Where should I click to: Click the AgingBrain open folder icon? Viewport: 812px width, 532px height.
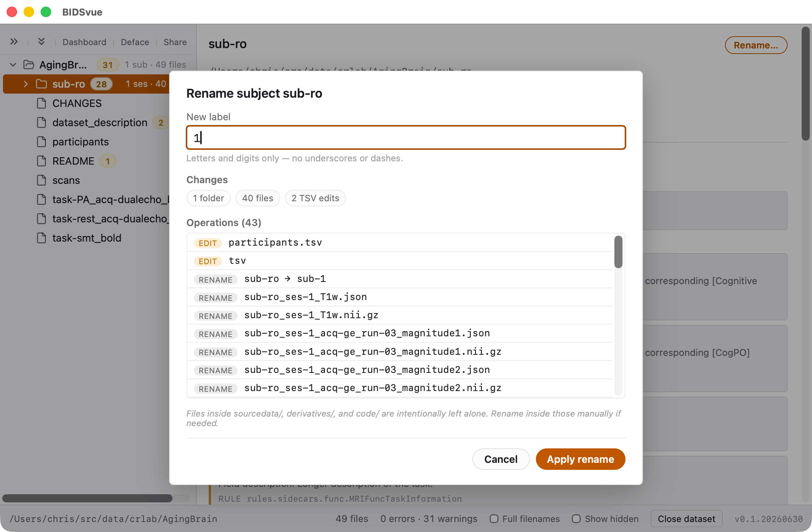pos(29,65)
